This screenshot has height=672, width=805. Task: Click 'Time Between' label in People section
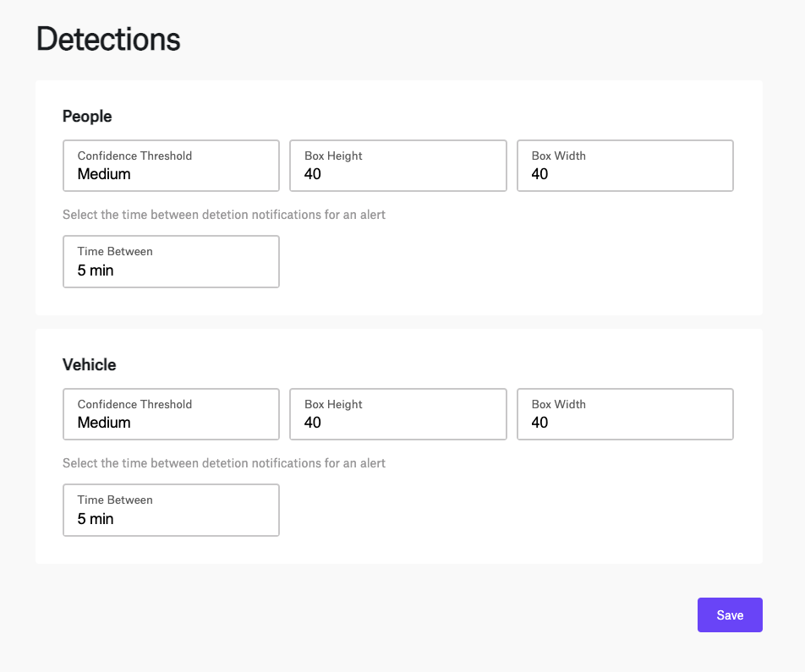tap(115, 252)
